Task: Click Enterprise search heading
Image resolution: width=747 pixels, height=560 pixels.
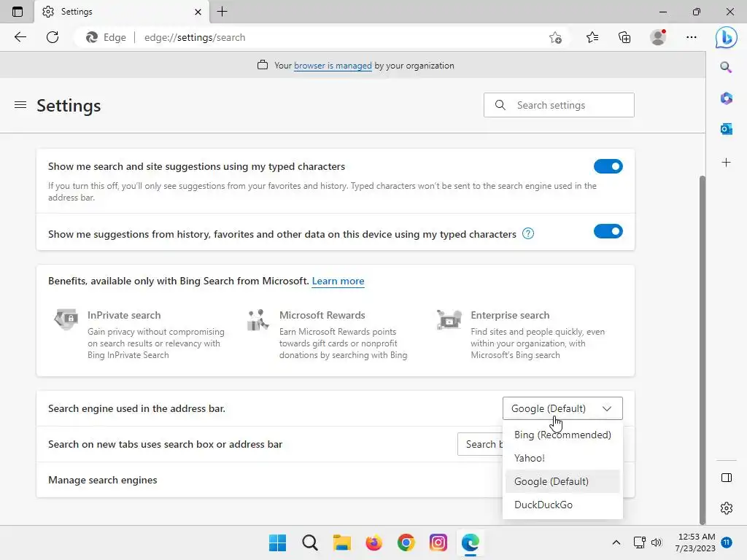Action: pyautogui.click(x=510, y=315)
